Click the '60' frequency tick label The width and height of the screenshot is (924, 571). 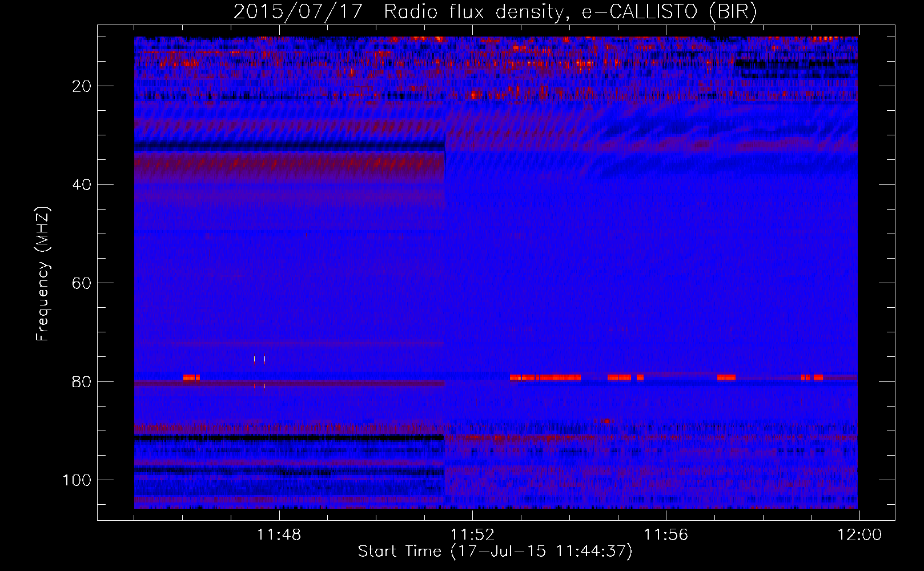click(82, 283)
